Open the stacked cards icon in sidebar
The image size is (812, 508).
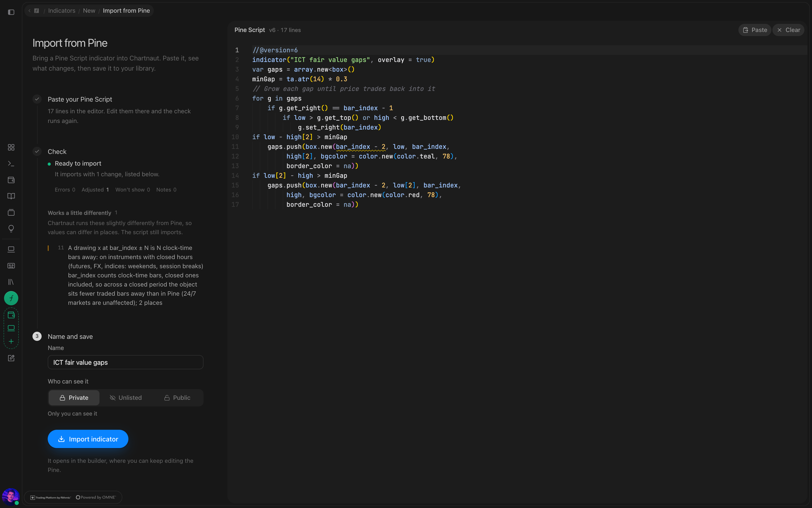pos(11,212)
